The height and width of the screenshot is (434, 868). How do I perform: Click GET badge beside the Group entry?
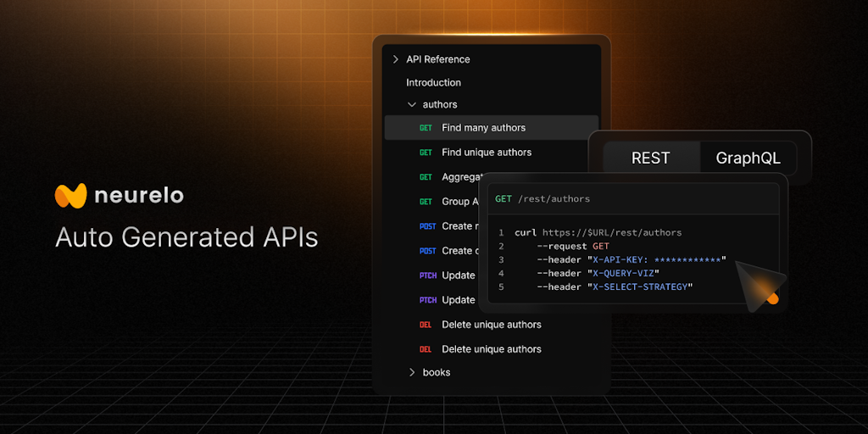[x=426, y=202]
